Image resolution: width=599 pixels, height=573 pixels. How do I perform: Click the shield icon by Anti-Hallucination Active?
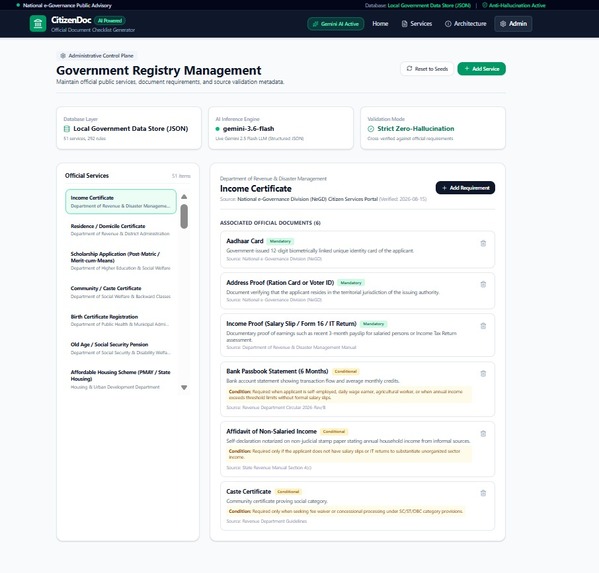pyautogui.click(x=484, y=5)
